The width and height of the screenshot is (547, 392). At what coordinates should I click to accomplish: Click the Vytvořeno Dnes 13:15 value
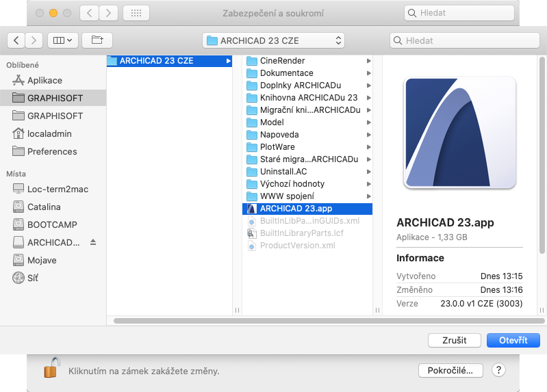click(x=501, y=276)
